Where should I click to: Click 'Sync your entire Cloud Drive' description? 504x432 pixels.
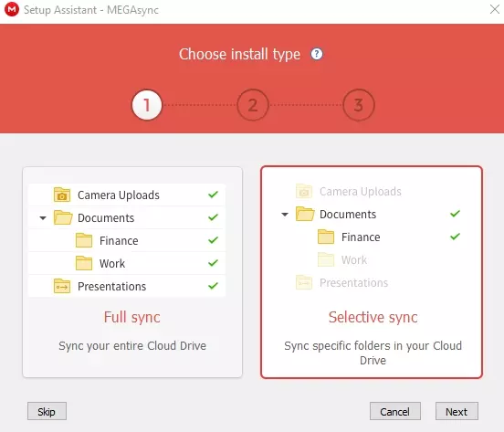click(132, 346)
